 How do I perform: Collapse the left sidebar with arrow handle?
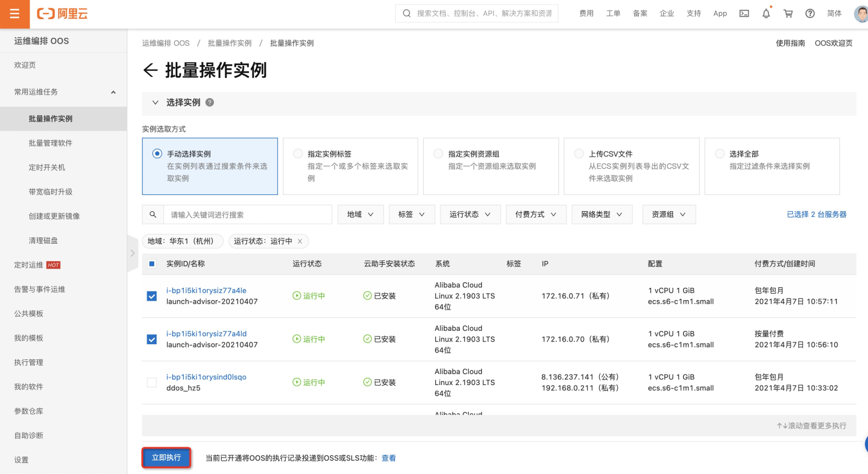pyautogui.click(x=132, y=253)
